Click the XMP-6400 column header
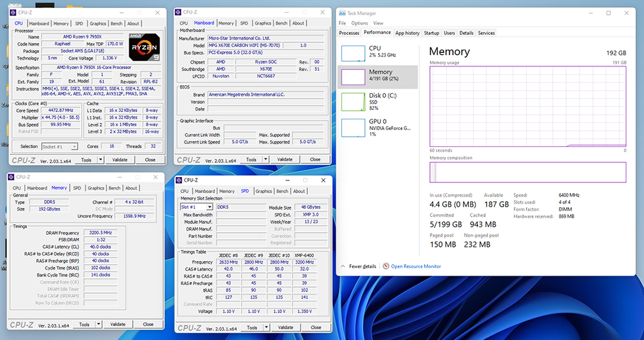The width and height of the screenshot is (644, 340). 304,255
